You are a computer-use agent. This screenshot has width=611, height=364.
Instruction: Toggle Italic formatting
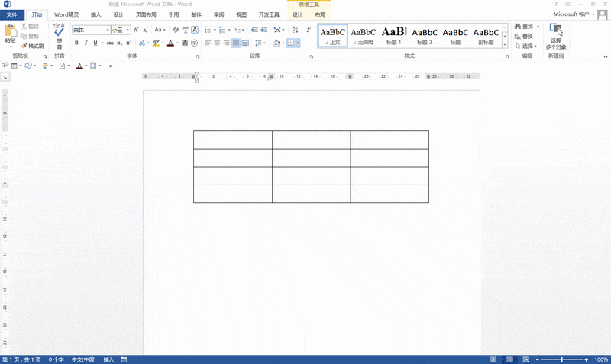pos(86,43)
